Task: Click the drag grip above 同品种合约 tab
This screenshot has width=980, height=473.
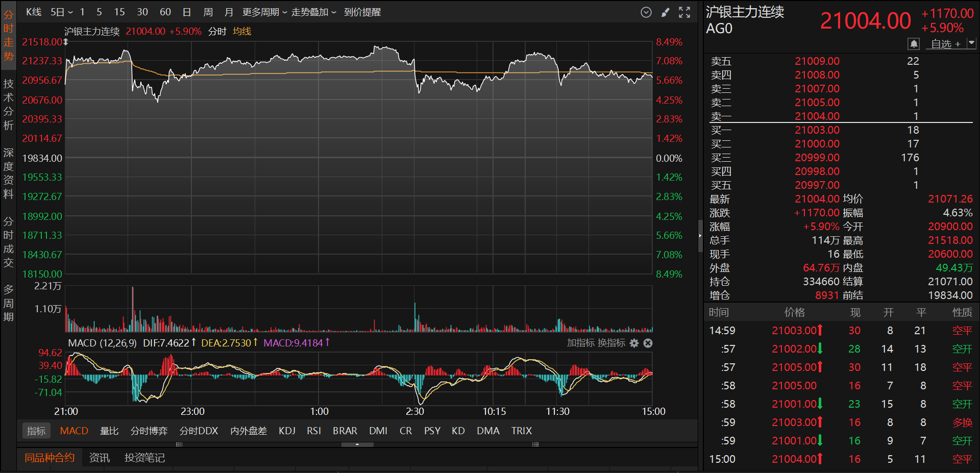Action: pyautogui.click(x=179, y=444)
